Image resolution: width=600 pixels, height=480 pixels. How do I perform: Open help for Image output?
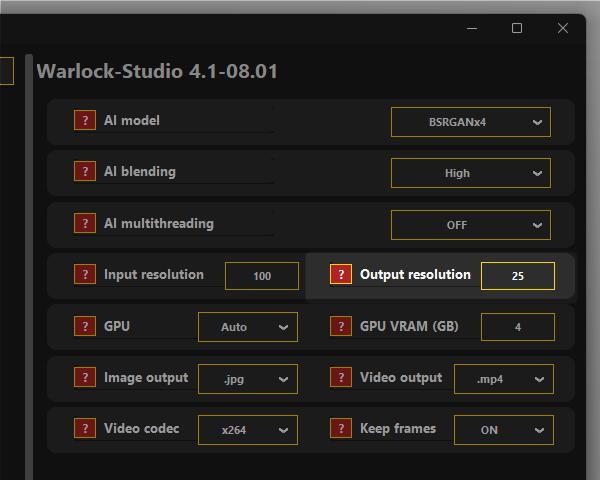coord(85,377)
